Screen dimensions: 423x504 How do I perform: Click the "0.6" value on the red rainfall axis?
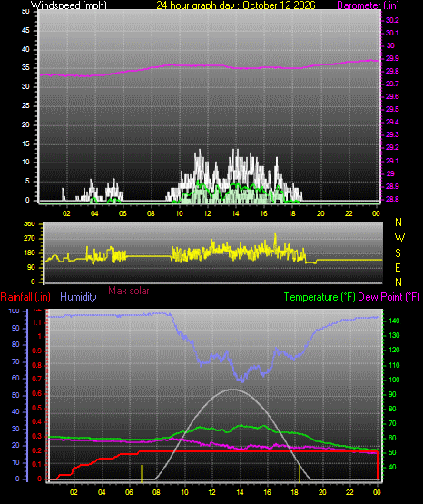tap(37, 394)
